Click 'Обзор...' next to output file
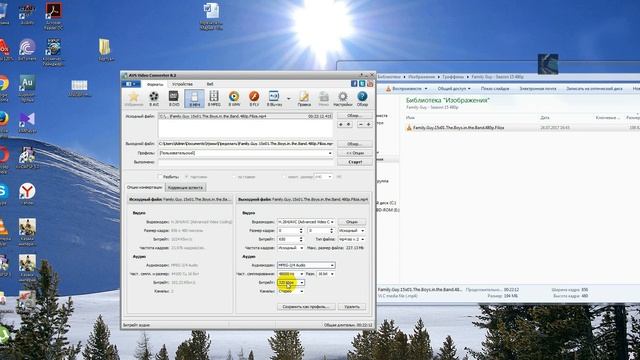The height and width of the screenshot is (360, 640). 354,144
